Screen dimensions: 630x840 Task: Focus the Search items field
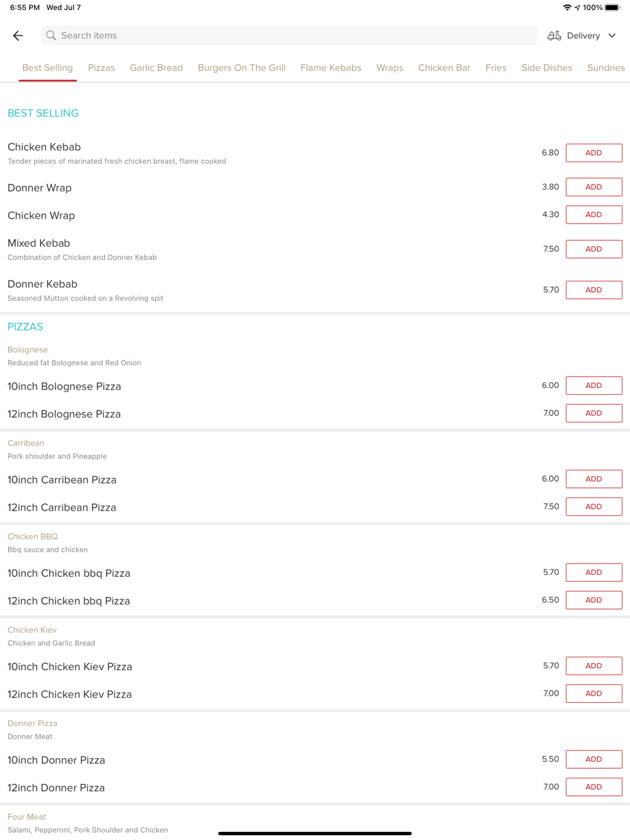tap(290, 36)
